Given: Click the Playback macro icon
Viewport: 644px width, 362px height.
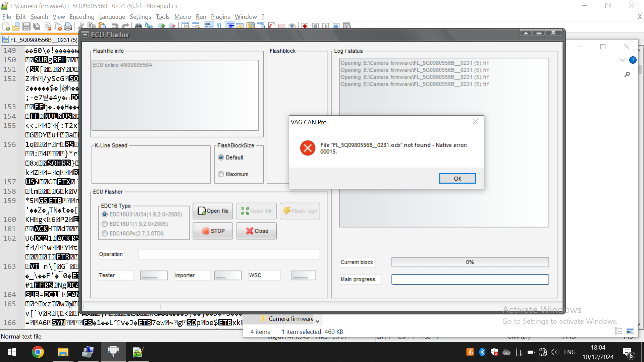Looking at the screenshot, I should [x=326, y=26].
